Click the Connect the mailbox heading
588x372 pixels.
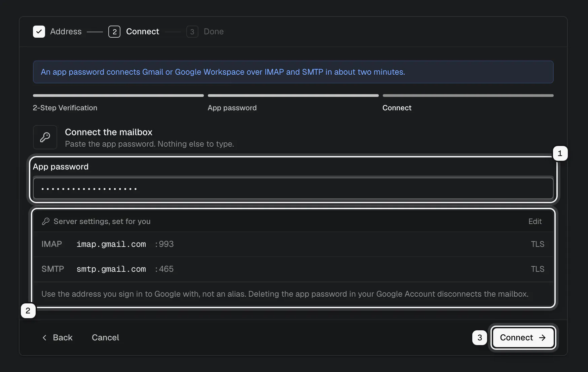tap(109, 132)
